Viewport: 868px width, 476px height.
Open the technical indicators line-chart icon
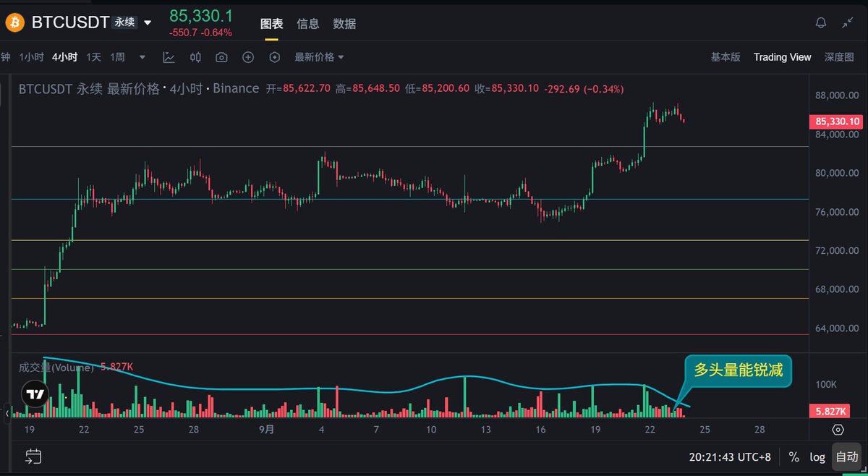point(169,57)
